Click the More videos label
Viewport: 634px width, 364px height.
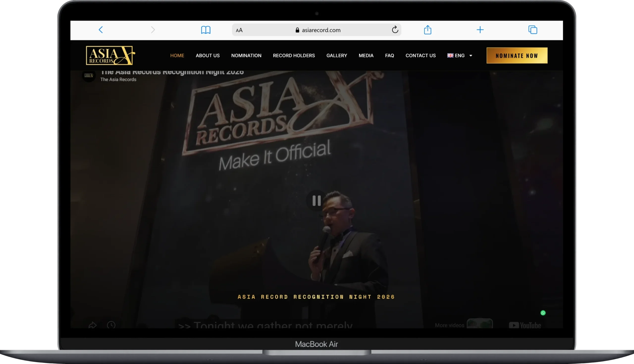[x=449, y=325]
